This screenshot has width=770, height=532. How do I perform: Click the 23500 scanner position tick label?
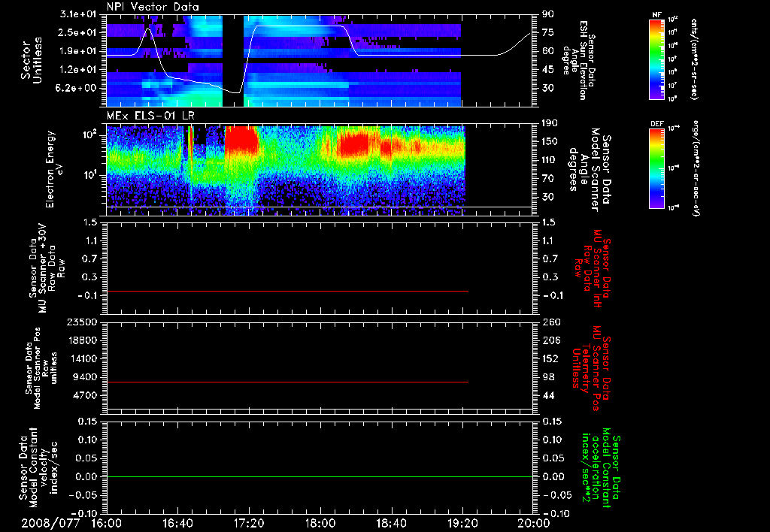(82, 322)
